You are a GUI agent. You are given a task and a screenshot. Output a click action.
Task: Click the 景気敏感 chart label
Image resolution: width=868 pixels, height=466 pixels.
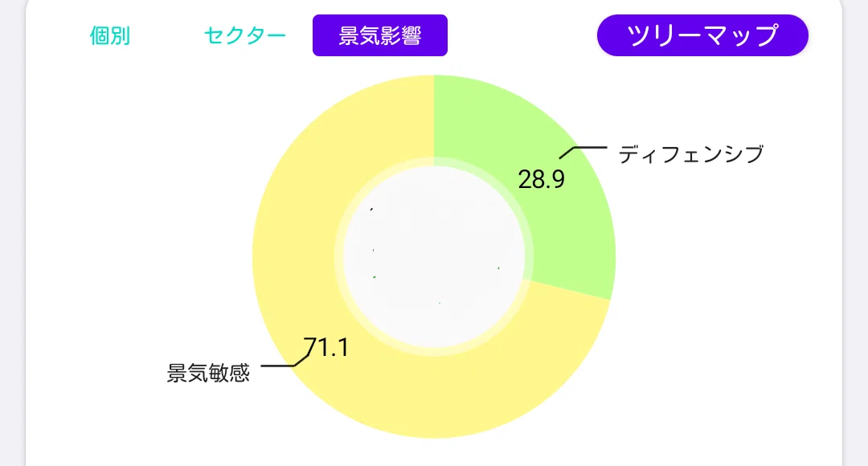click(208, 373)
